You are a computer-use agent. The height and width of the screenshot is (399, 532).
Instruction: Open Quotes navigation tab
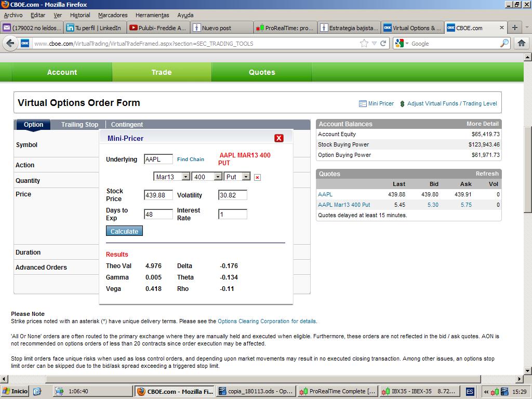262,72
